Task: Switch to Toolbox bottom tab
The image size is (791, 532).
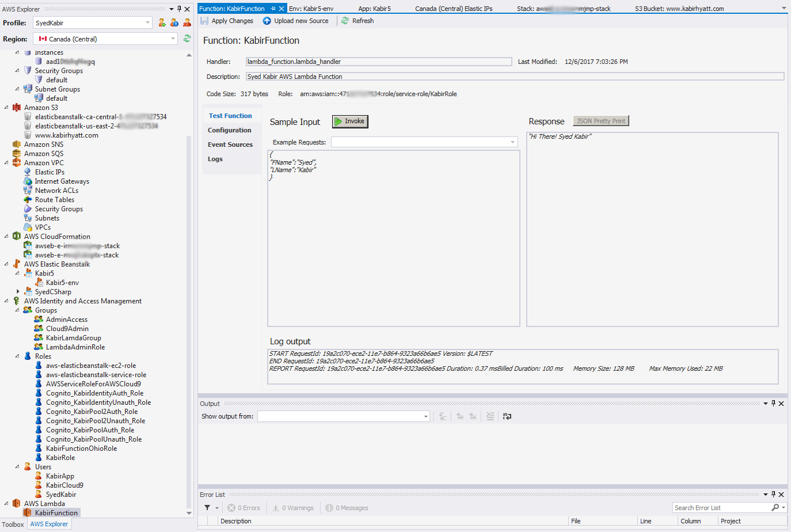Action: tap(13, 525)
